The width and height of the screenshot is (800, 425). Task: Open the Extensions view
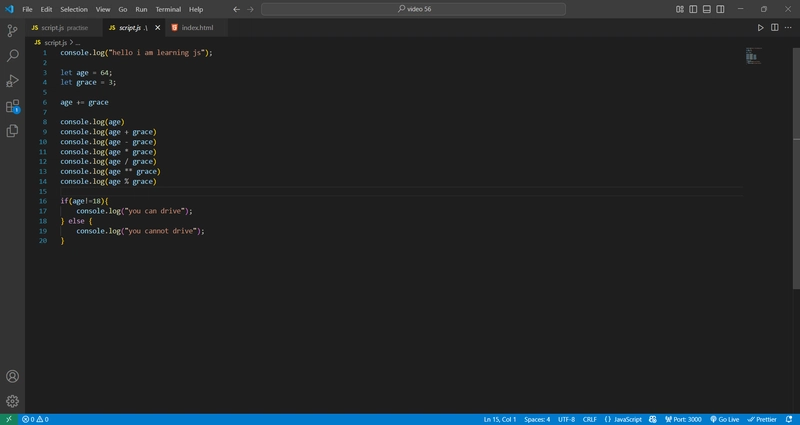pos(12,106)
